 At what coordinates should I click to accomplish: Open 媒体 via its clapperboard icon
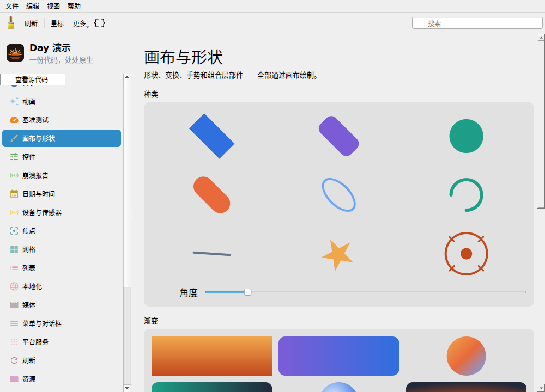tap(14, 305)
